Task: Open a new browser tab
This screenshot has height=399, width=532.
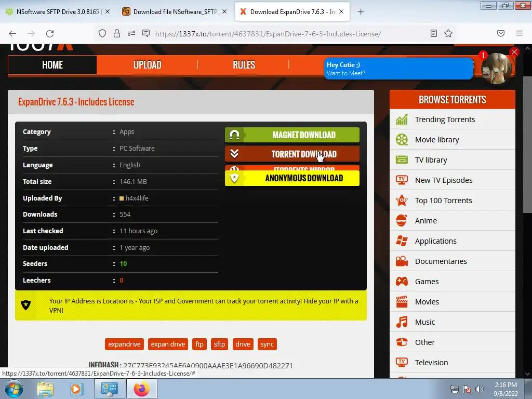Action: (361, 12)
